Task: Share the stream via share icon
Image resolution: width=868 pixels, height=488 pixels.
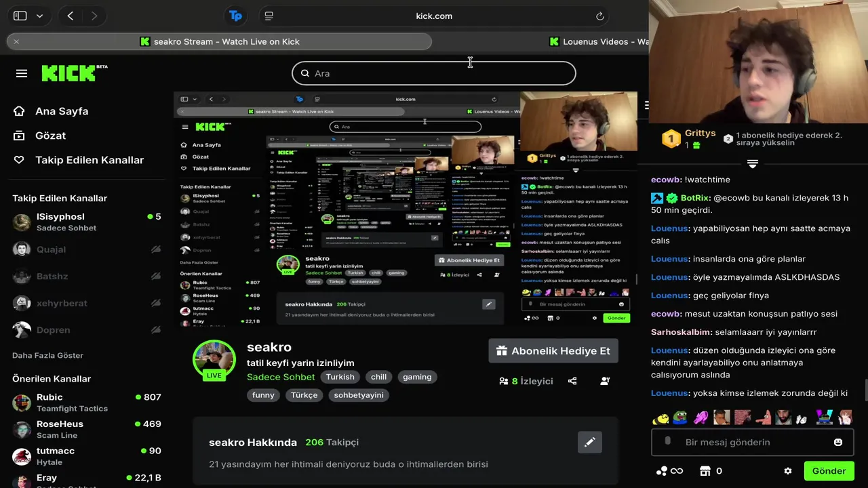Action: coord(572,381)
